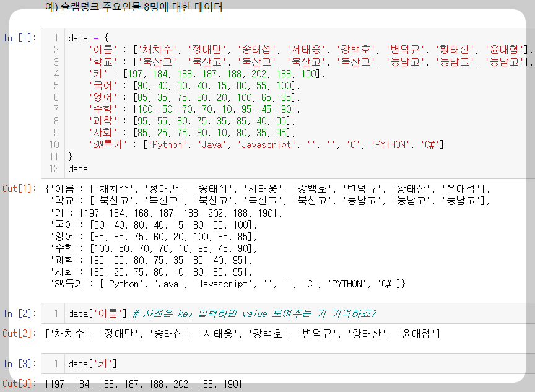Image resolution: width=535 pixels, height=392 pixels.
Task: Click inside the data['키'] code cell
Action: pyautogui.click(x=288, y=364)
